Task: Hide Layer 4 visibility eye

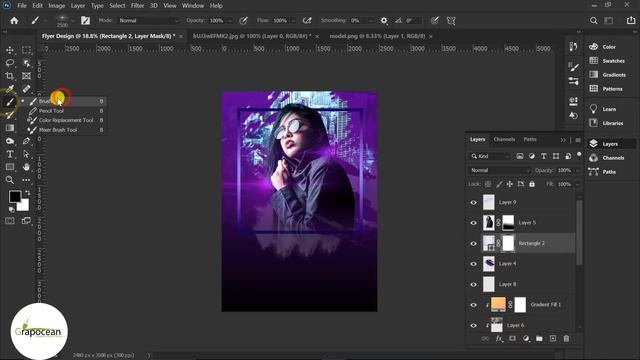Action: pos(473,264)
